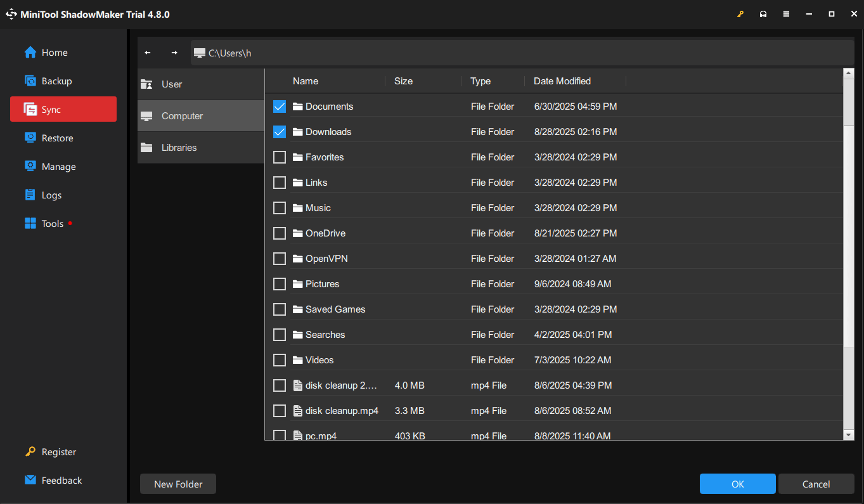Click the back navigation arrow

pyautogui.click(x=148, y=53)
